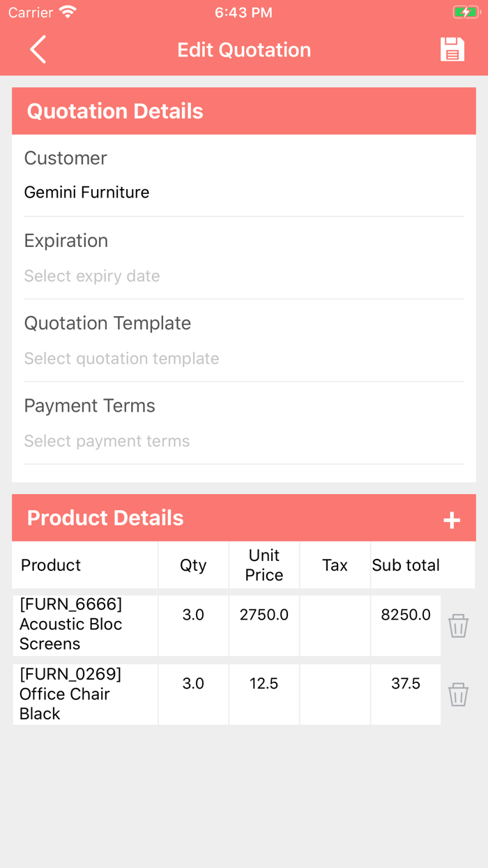Tap the Product Details section header

105,518
